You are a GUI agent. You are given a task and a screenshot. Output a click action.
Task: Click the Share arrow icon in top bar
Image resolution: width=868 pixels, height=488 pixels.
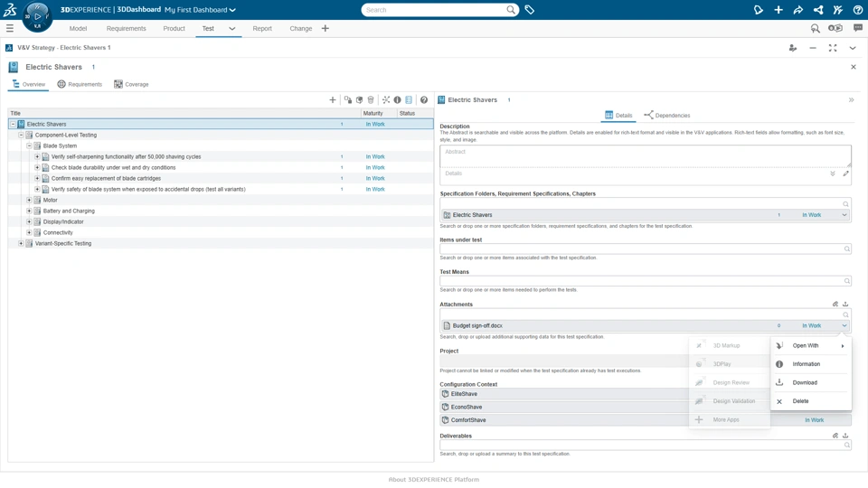798,10
